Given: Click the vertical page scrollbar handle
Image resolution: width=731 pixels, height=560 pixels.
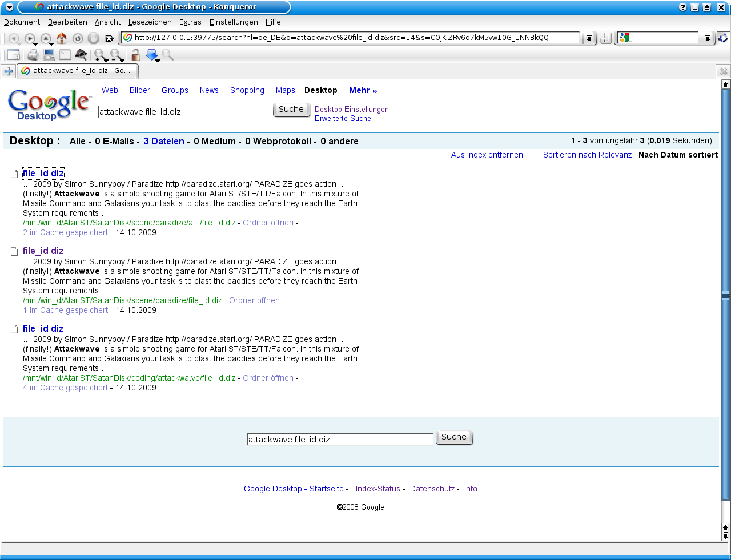Looking at the screenshot, I should pyautogui.click(x=725, y=295).
